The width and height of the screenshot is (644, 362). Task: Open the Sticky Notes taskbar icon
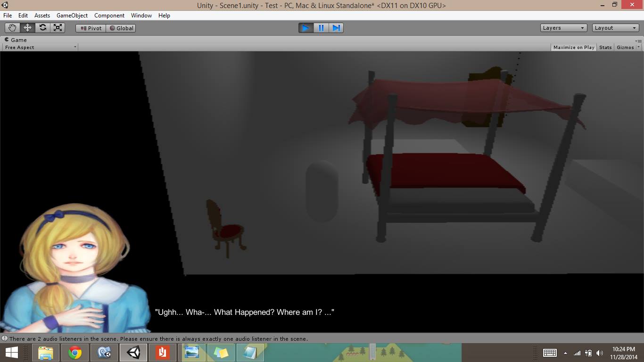221,353
